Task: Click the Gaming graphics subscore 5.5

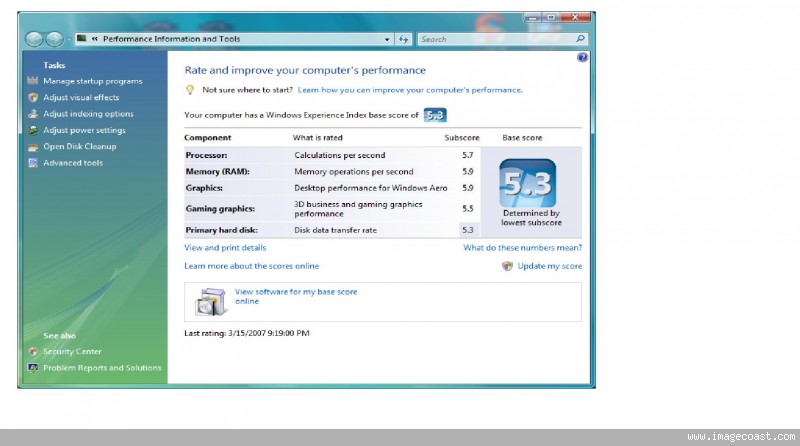Action: [x=468, y=209]
